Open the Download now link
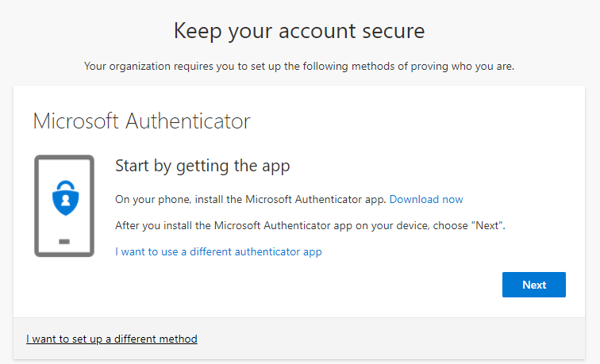Viewport: 600px width, 364px height. 426,199
